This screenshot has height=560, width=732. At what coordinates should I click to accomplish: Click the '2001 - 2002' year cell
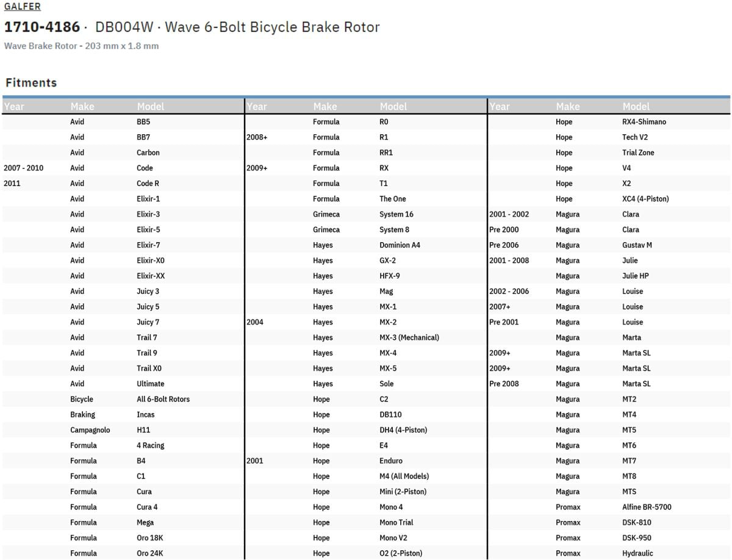pos(509,214)
